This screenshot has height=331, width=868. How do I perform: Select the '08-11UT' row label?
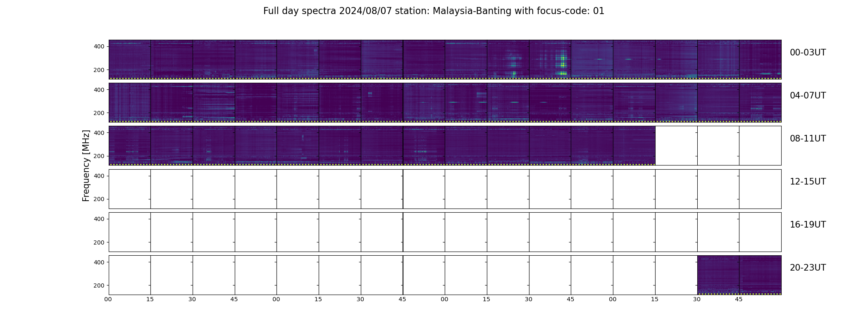coord(808,139)
